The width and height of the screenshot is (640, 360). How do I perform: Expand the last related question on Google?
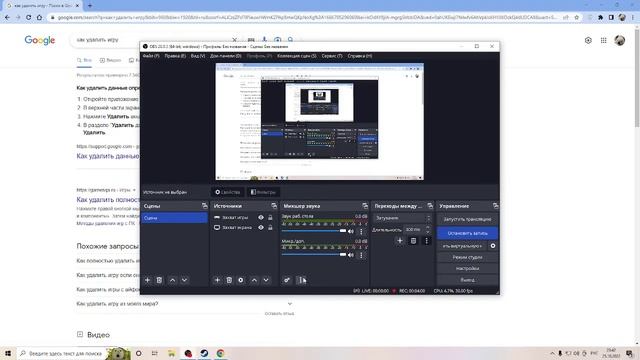[x=290, y=304]
